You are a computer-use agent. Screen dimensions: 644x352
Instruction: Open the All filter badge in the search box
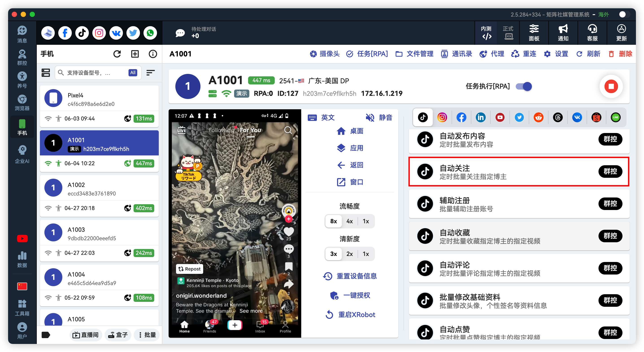pyautogui.click(x=133, y=73)
